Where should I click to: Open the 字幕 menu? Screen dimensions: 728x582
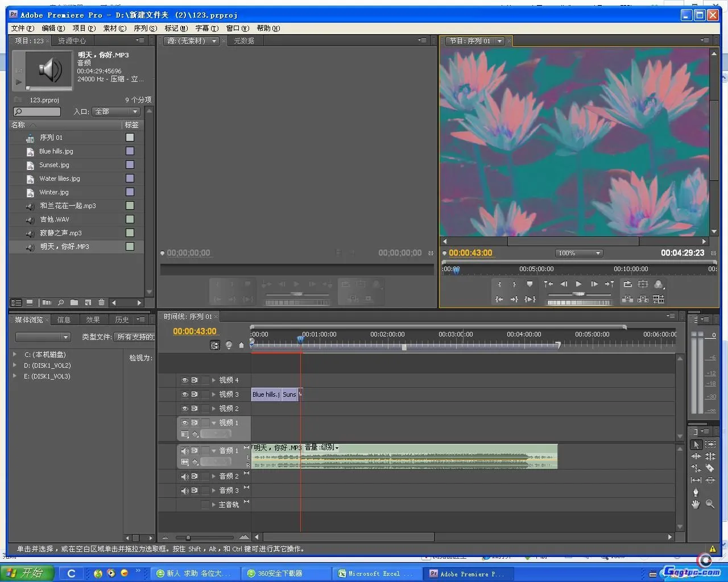pyautogui.click(x=206, y=28)
